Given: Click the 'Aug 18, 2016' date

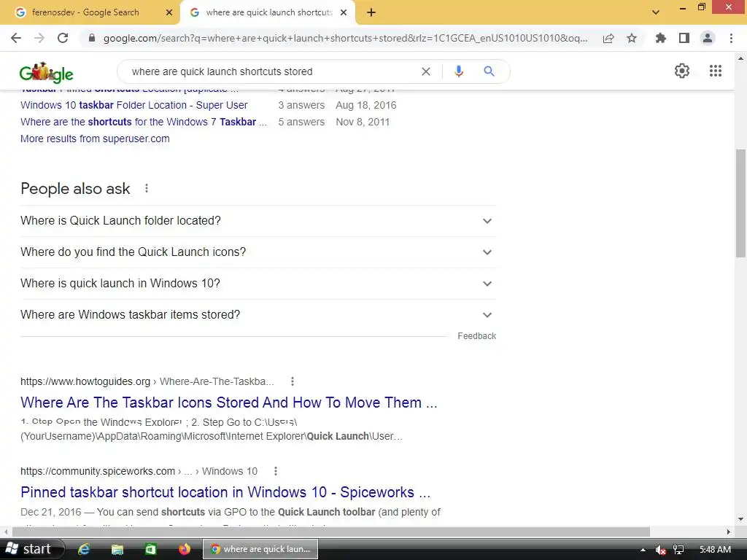Looking at the screenshot, I should 366,105.
